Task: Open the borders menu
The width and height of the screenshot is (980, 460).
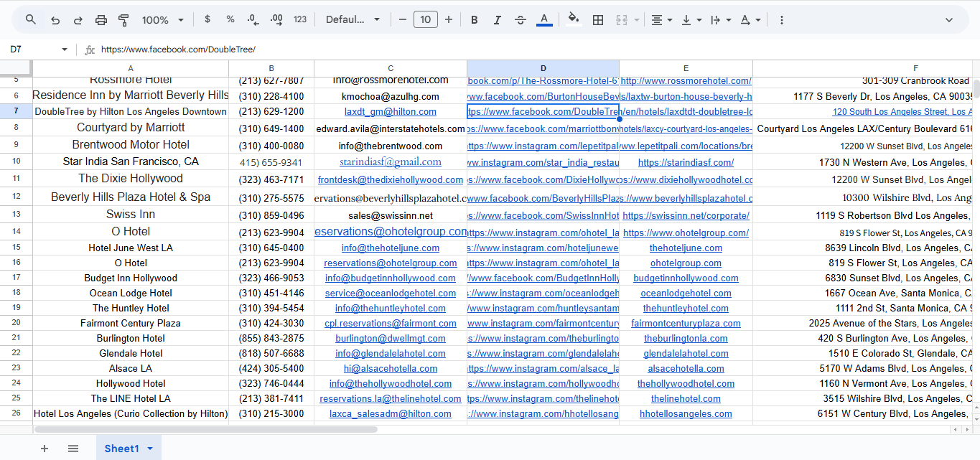Action: [x=597, y=19]
